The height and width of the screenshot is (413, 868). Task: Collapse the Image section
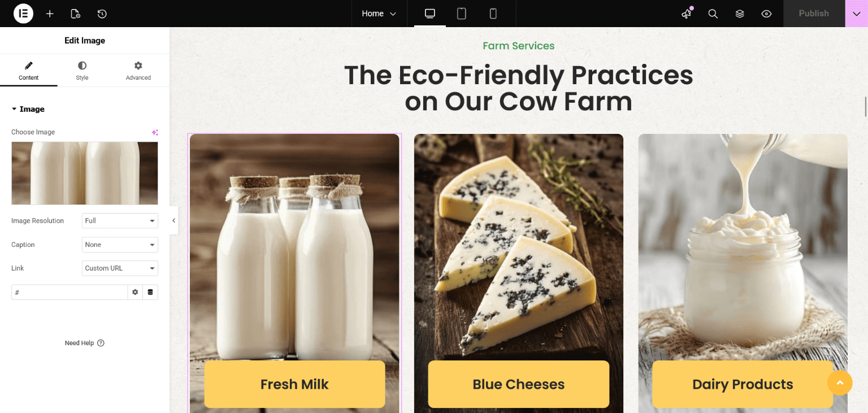[x=28, y=109]
